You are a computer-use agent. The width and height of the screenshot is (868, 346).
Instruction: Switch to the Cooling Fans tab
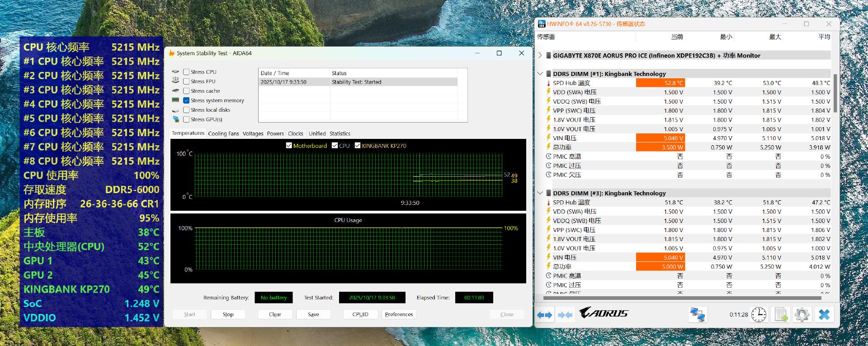223,133
